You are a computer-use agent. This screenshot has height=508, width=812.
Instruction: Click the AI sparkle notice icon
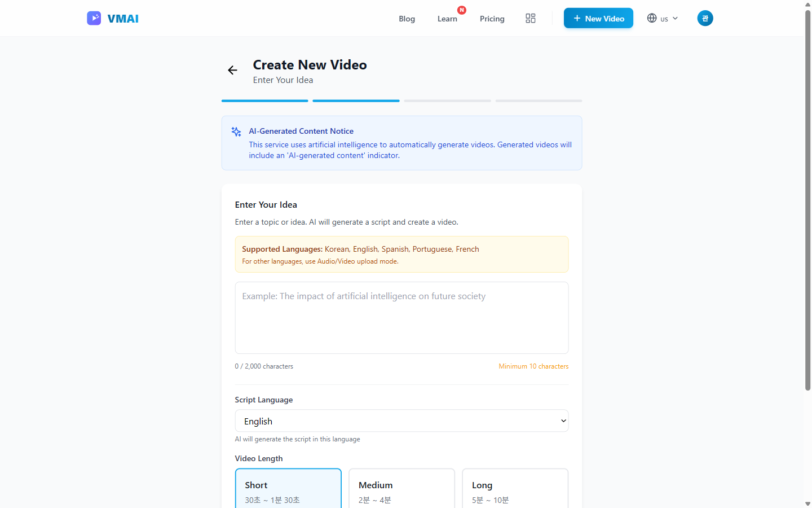click(x=236, y=132)
